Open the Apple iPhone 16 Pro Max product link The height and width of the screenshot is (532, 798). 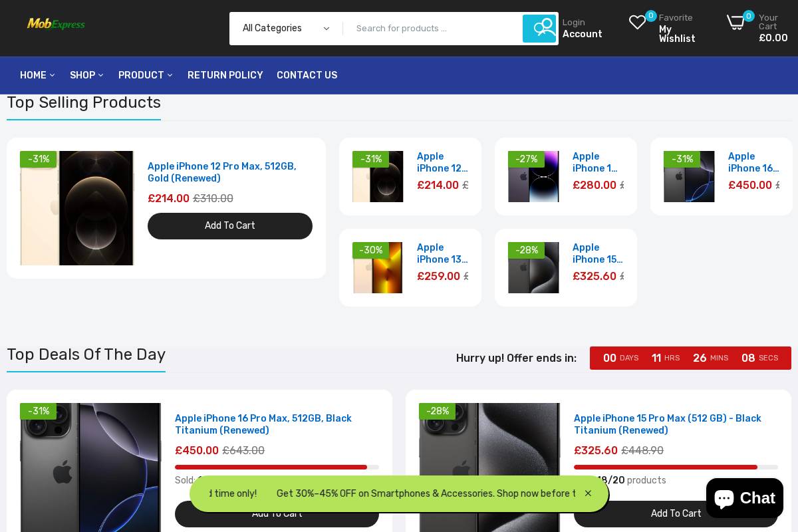(263, 424)
